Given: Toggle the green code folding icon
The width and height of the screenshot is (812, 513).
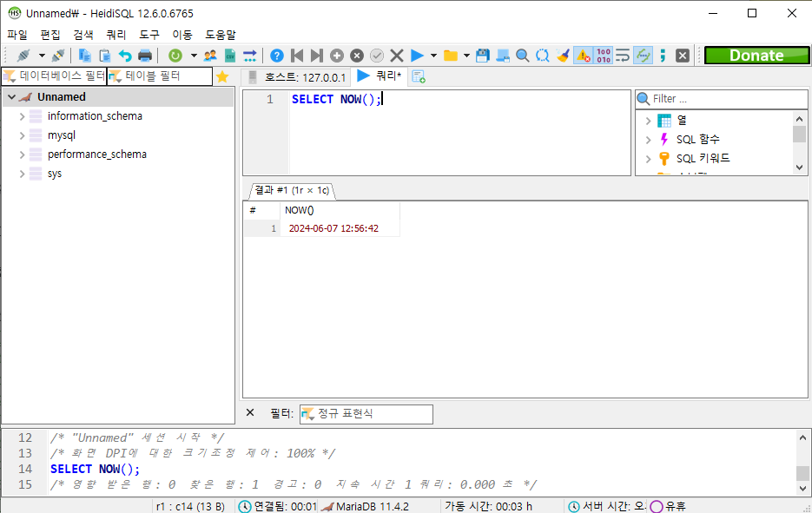Looking at the screenshot, I should coord(644,56).
